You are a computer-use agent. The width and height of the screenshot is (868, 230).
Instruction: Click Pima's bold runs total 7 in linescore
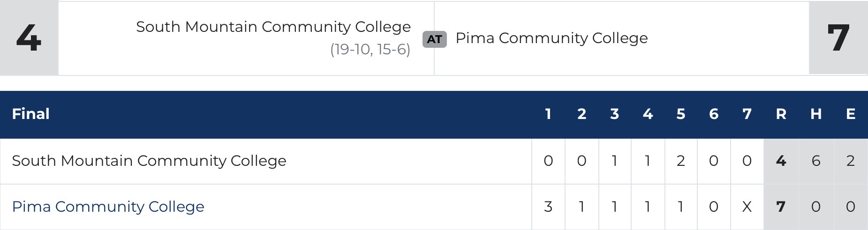click(x=781, y=207)
